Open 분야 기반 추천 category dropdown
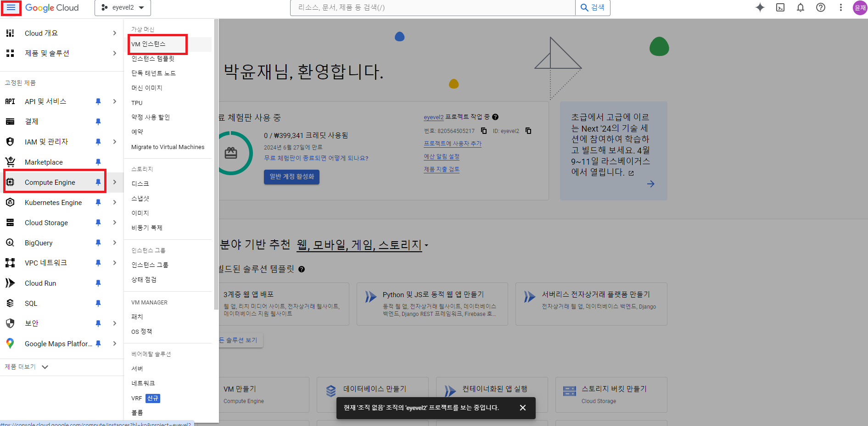868x426 pixels. 362,245
